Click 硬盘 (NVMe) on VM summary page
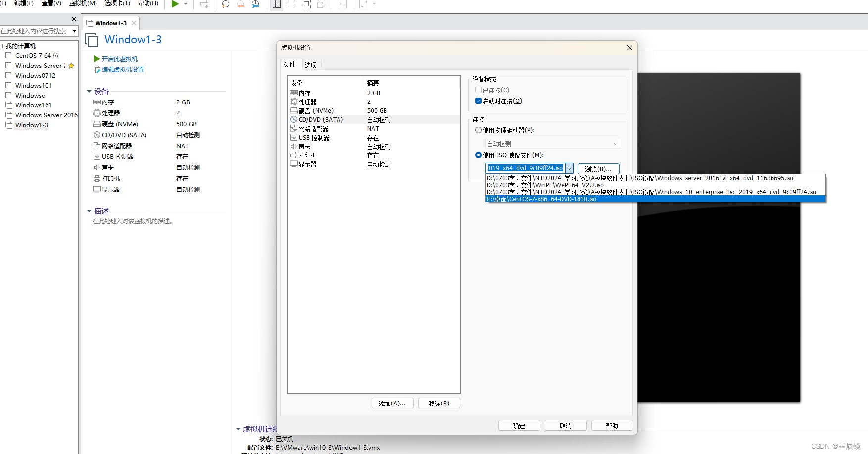The width and height of the screenshot is (868, 454). pos(120,124)
